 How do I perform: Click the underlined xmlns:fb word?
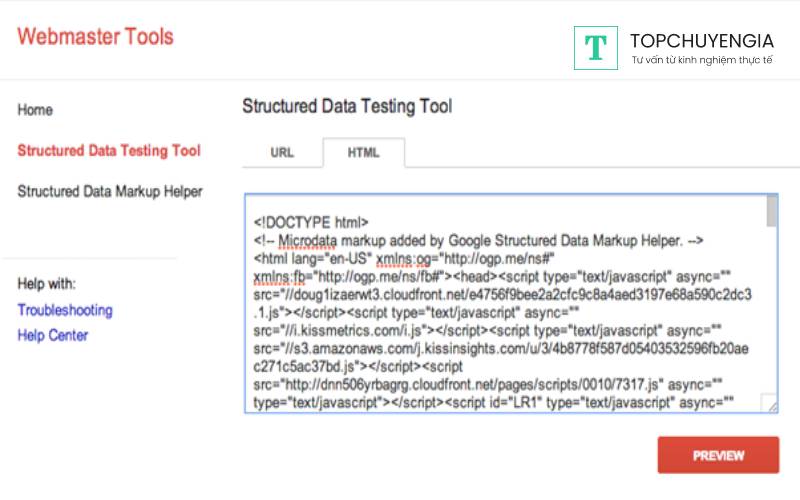coord(280,276)
